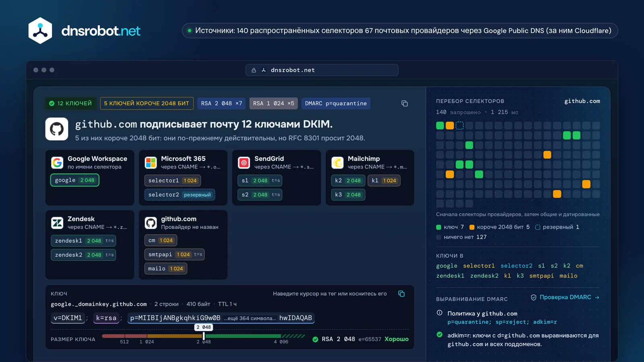This screenshot has height=362, width=644.
Task: Click the Google Workspace provider icon
Action: tap(57, 162)
